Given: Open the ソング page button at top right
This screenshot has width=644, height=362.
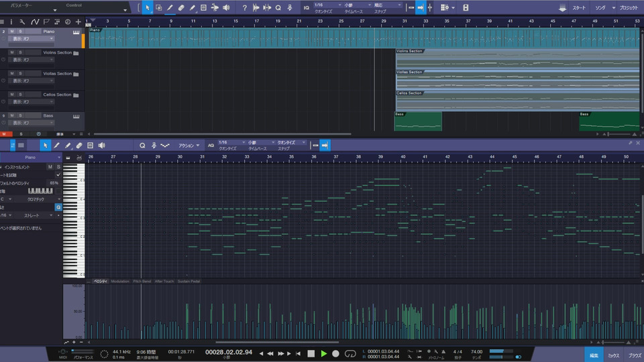Looking at the screenshot, I should 601,8.
